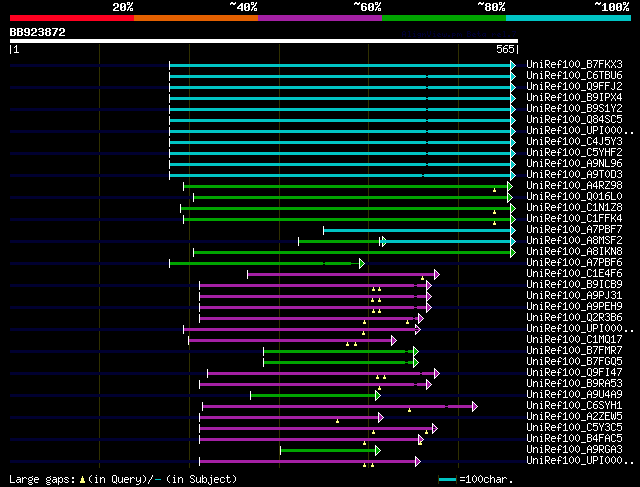Open hit UniRef100_Q2R3B6
This screenshot has width=640, height=487.
click(574, 318)
